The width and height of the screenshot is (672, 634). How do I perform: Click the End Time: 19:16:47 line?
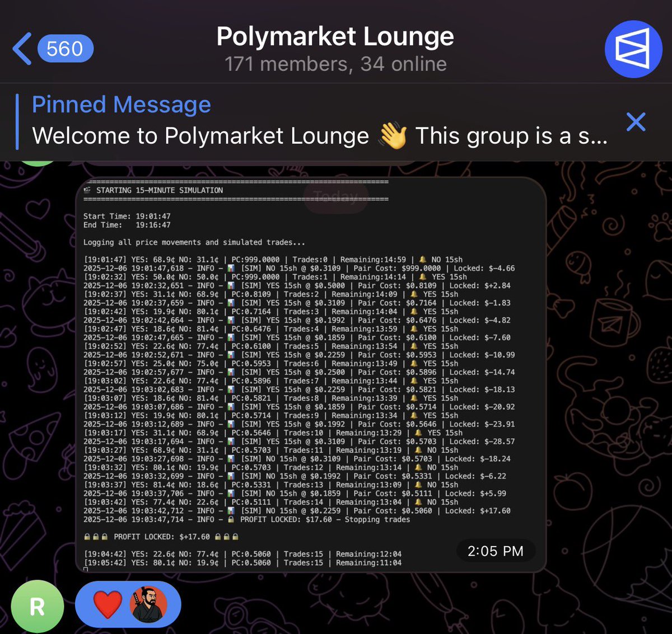click(x=127, y=225)
